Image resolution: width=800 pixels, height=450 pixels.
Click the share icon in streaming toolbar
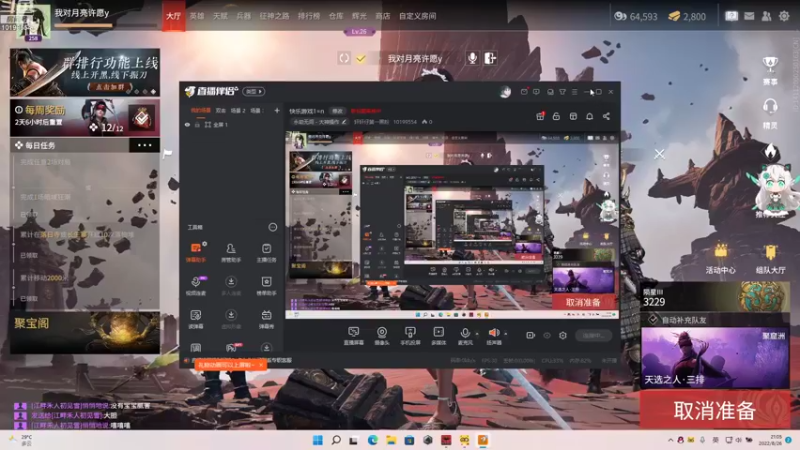(606, 116)
